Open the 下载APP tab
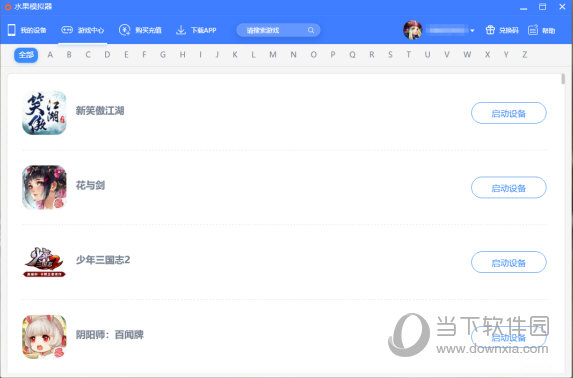The image size is (573, 378). [196, 30]
